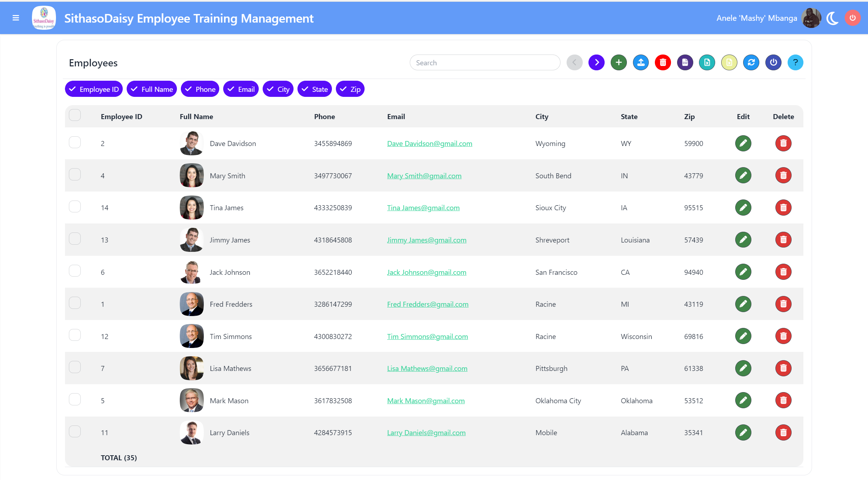Open the hamburger menu in the header

(16, 18)
